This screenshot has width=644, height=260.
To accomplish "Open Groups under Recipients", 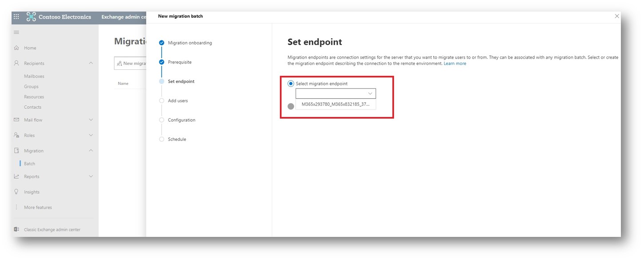I will [31, 87].
